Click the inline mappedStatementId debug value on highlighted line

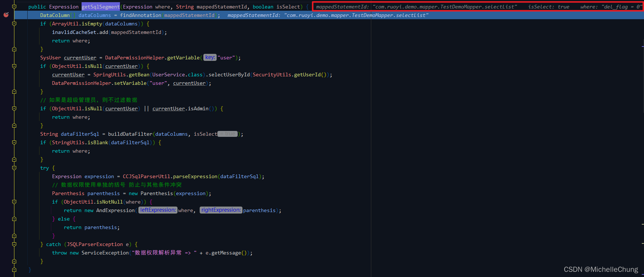pos(328,15)
